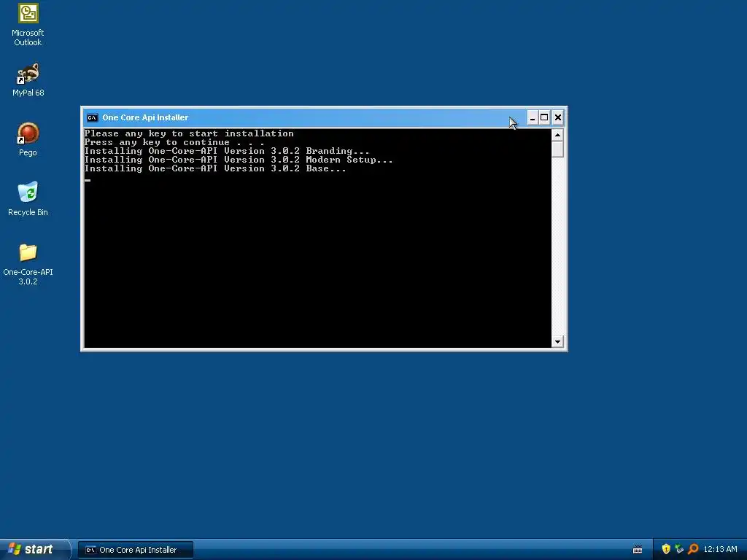
Task: Select the MyPal 68 desktop shortcut
Action: click(x=28, y=80)
